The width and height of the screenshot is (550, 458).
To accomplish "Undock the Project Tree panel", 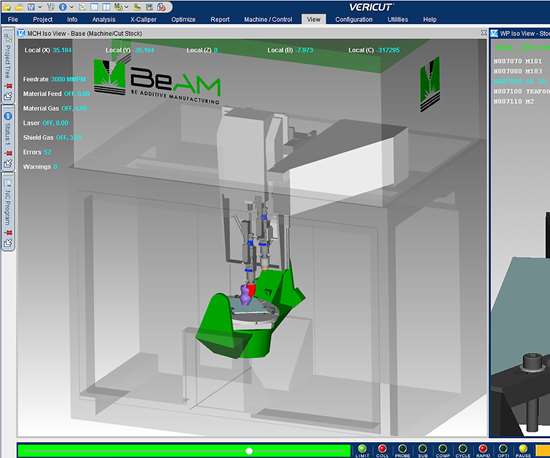I will click(8, 95).
